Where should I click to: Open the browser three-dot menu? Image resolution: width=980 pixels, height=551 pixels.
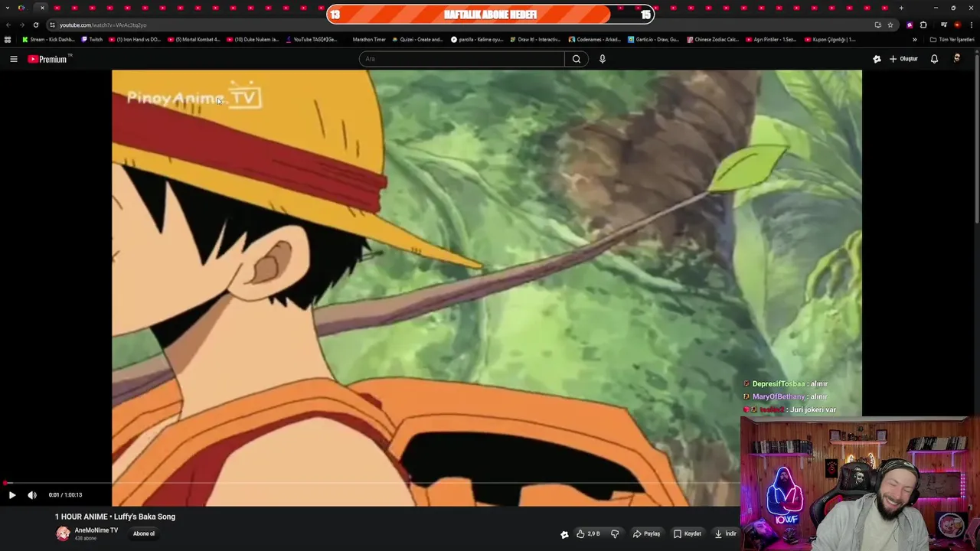[x=971, y=24]
